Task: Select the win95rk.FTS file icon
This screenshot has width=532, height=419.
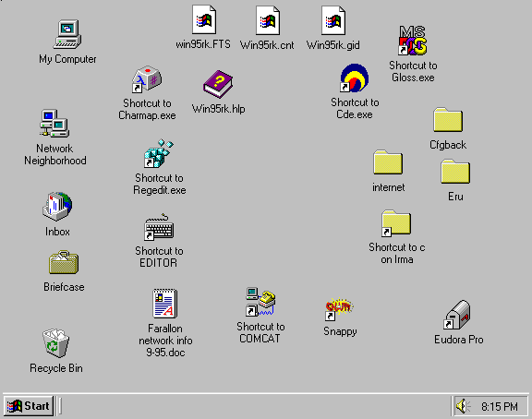Action: tap(204, 19)
